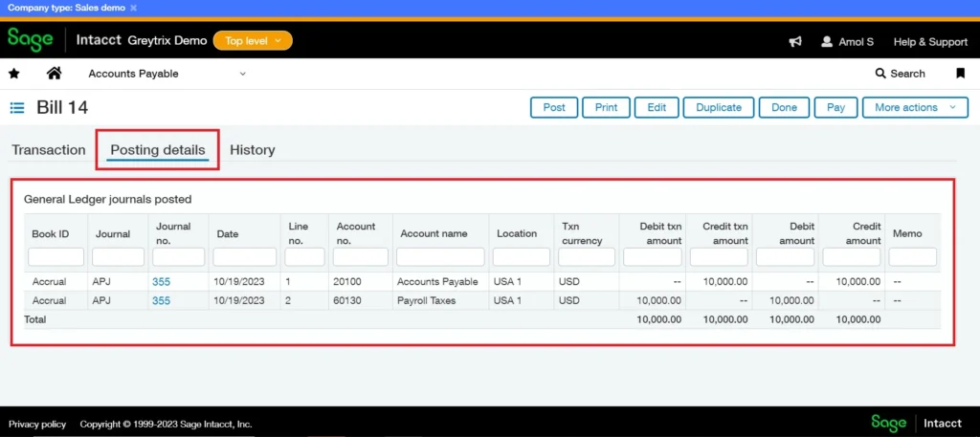Click the Sage logo in header

click(31, 40)
